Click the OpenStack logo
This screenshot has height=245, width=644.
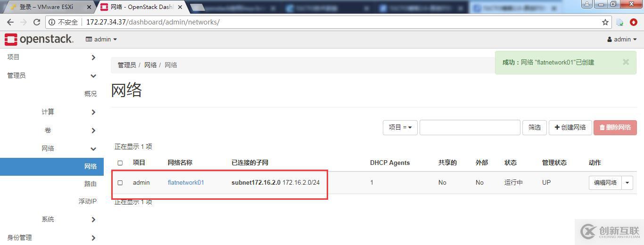click(39, 39)
